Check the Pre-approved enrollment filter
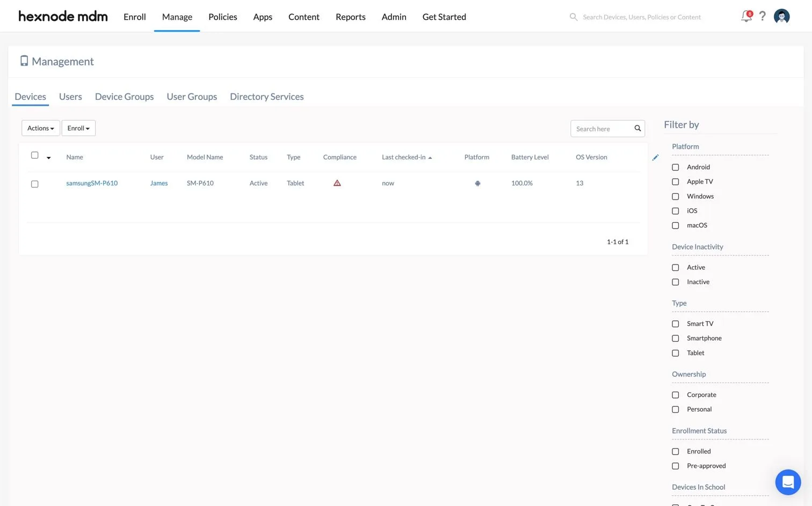The image size is (812, 506). tap(676, 466)
